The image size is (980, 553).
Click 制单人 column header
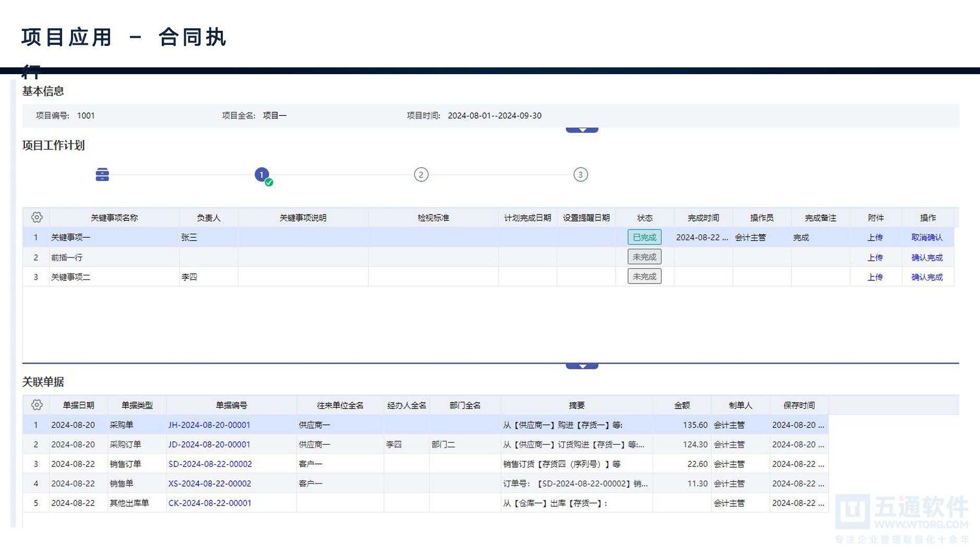point(740,405)
